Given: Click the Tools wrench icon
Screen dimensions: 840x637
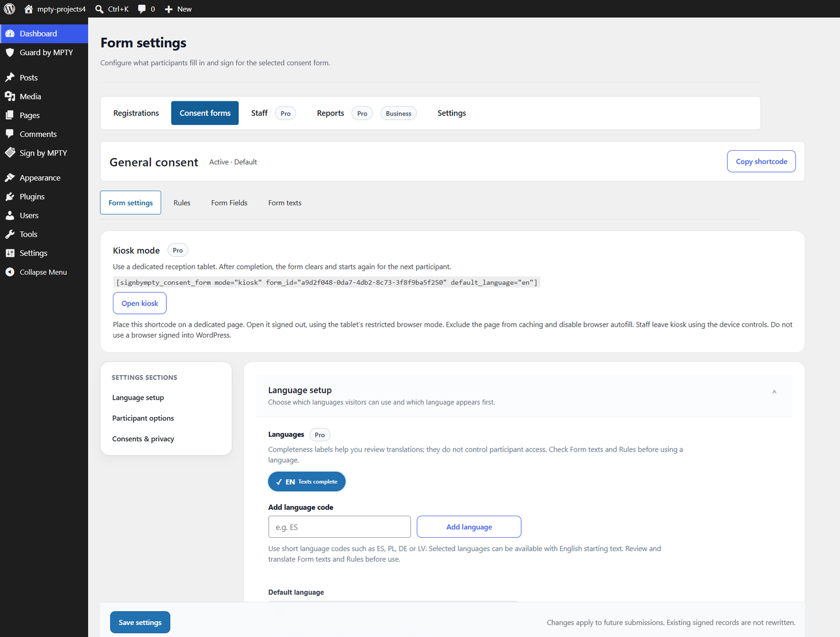Looking at the screenshot, I should 10,234.
